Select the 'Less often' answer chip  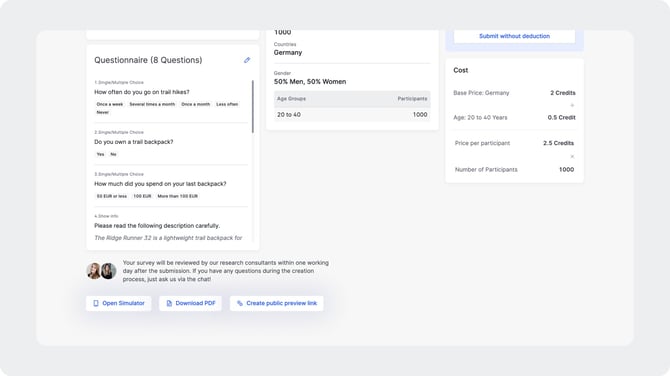[227, 104]
